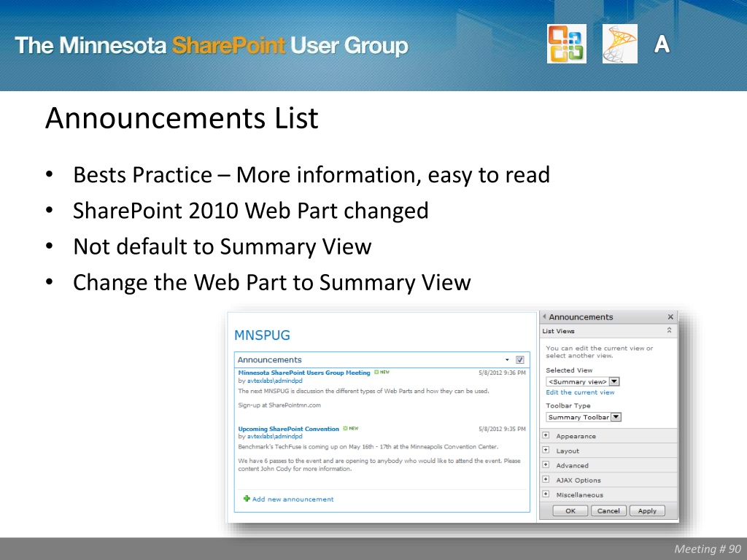This screenshot has width=747, height=560.
Task: Click the Apply button
Action: 647,510
